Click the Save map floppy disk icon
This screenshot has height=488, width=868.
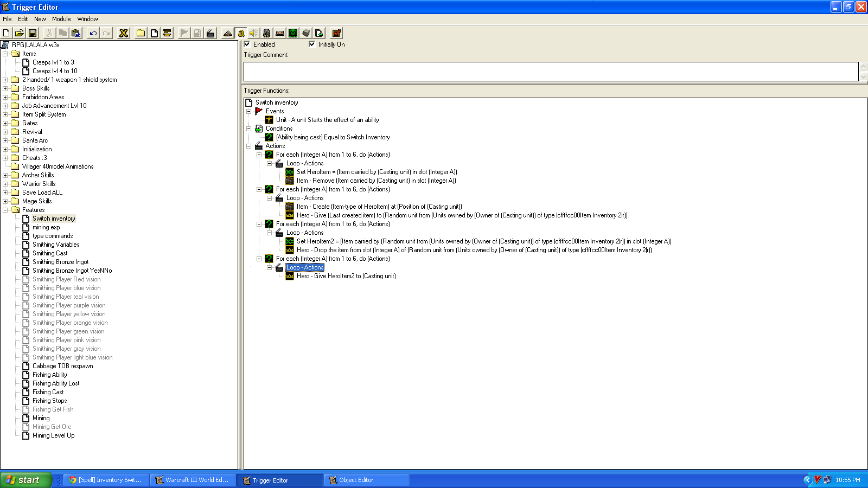point(33,33)
